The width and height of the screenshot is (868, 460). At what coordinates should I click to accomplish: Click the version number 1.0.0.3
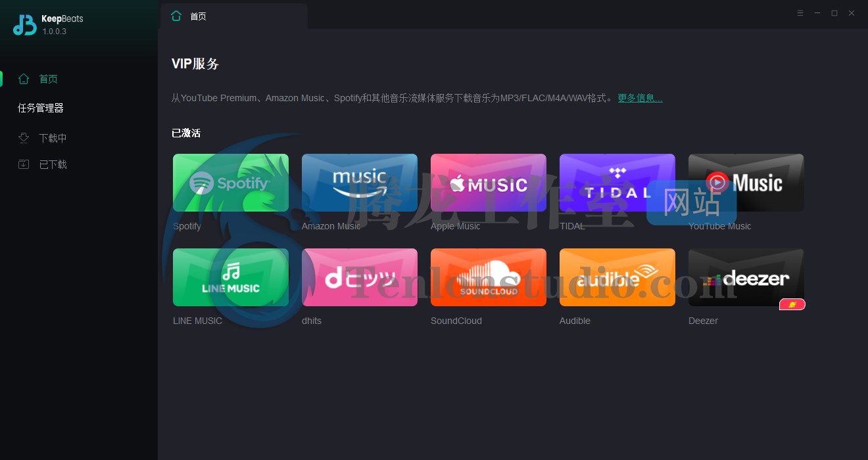point(55,32)
